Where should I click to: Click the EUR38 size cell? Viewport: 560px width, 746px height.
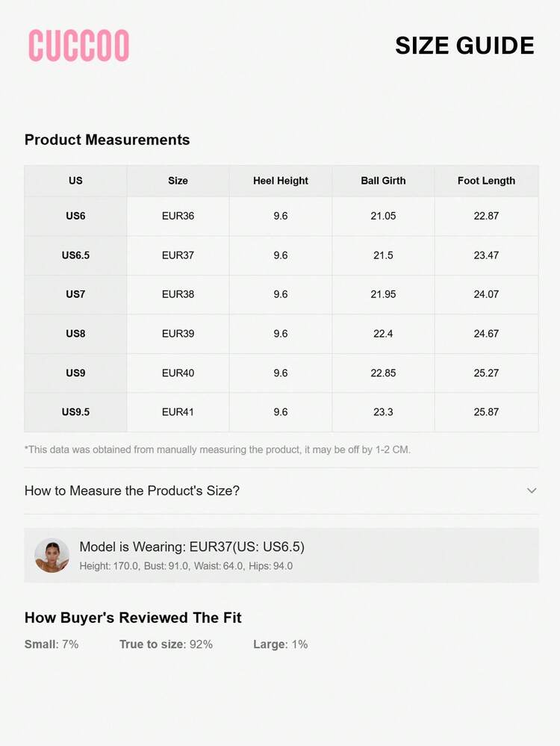tap(178, 294)
